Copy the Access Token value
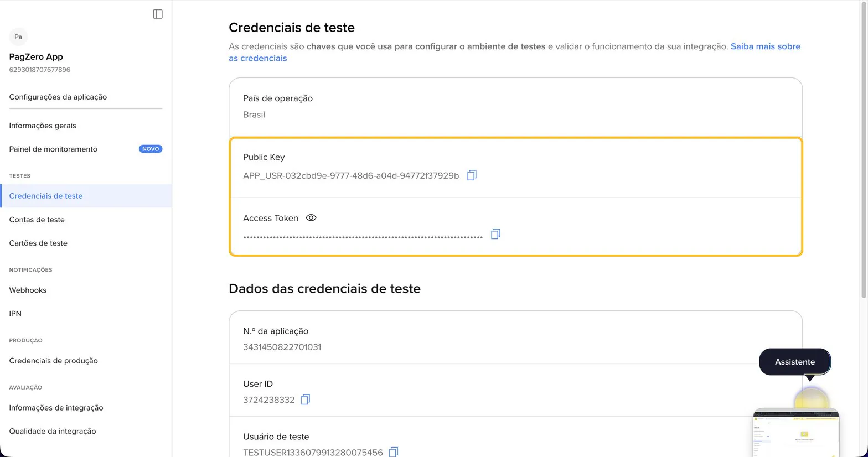868x457 pixels. click(x=495, y=234)
